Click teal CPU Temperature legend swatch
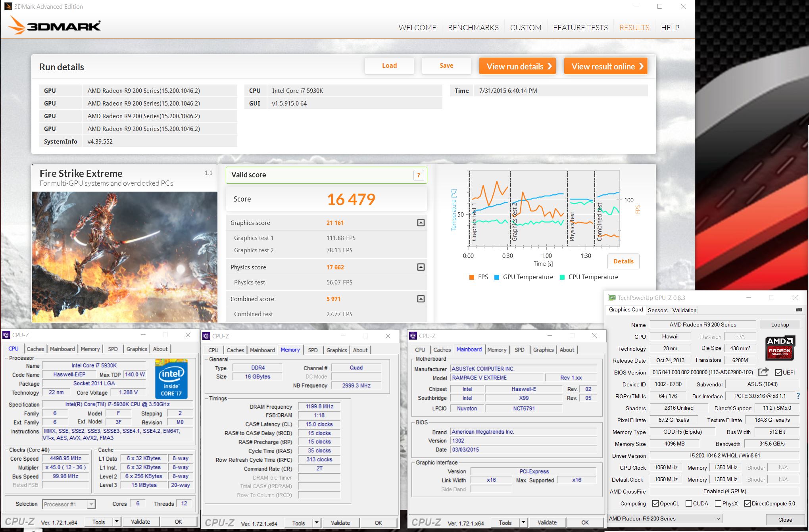Screen dimensions: 809x532 point(562,277)
